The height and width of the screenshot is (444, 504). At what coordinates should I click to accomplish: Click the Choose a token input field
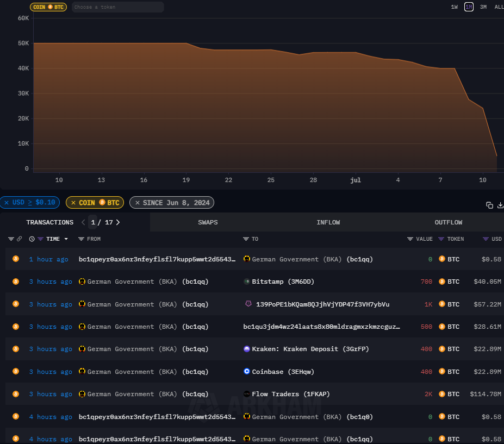click(117, 7)
